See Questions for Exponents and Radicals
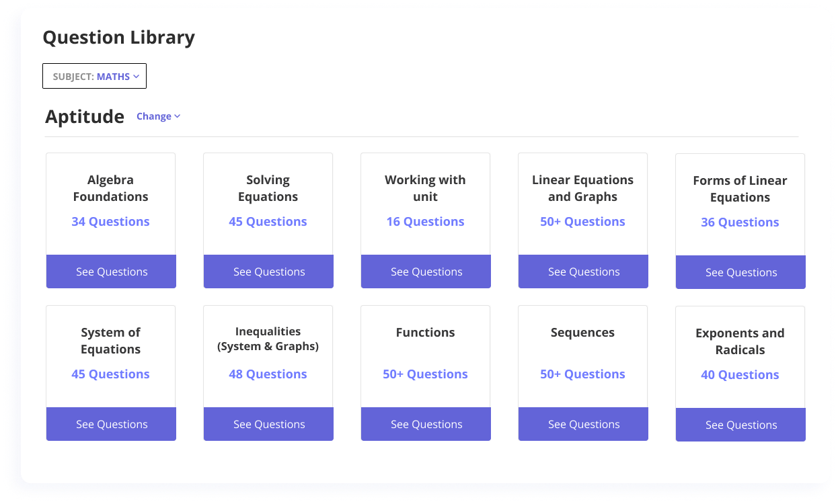Screen dimensions: 838x504 pos(740,425)
